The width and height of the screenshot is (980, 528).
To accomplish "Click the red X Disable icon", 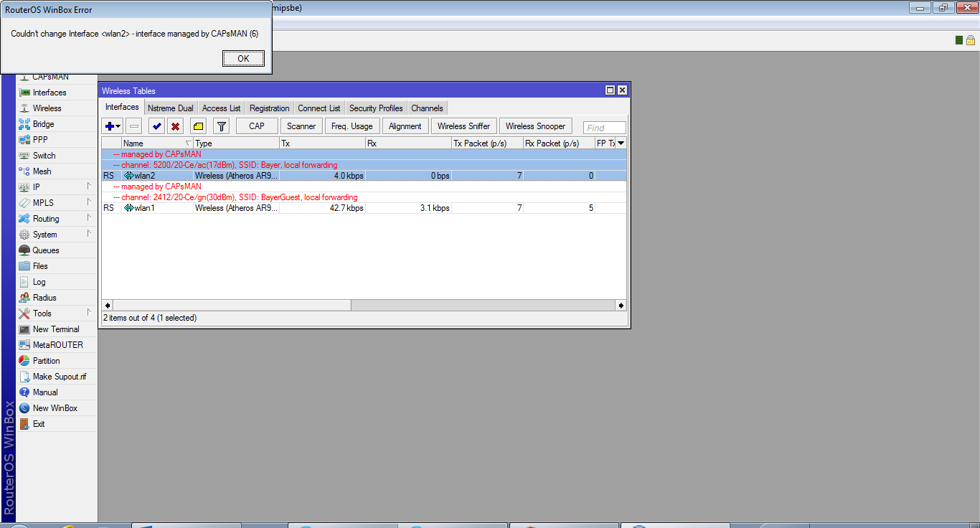I will click(x=175, y=126).
